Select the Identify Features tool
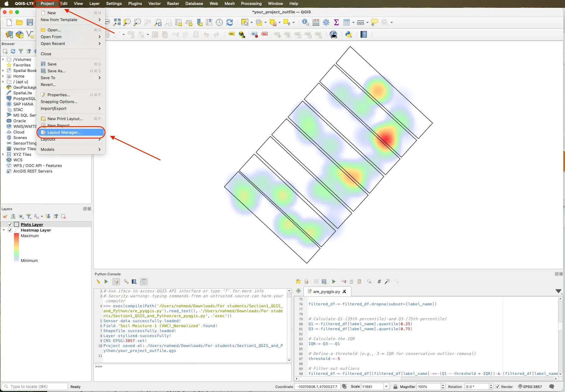 click(x=305, y=22)
